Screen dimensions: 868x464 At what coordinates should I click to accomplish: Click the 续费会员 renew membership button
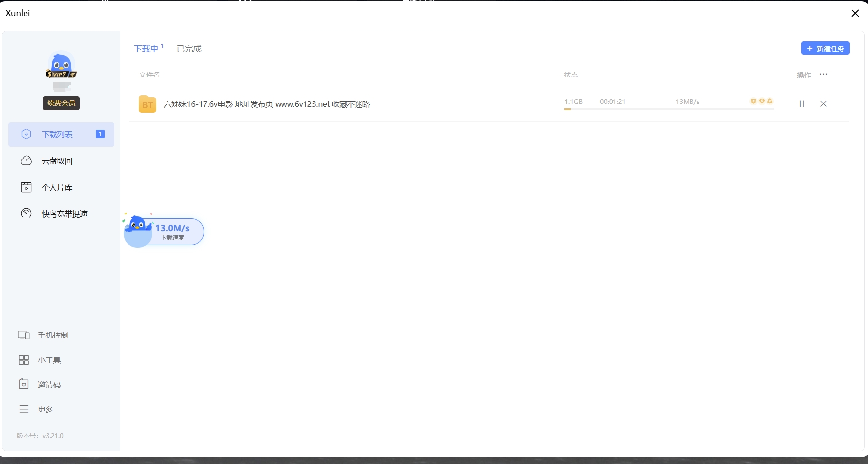click(x=61, y=103)
